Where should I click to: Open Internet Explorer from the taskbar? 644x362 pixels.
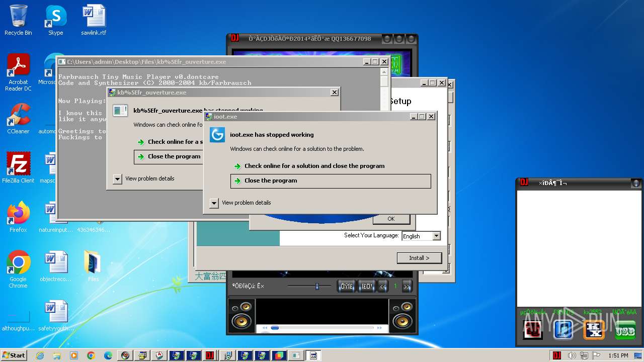(x=40, y=355)
